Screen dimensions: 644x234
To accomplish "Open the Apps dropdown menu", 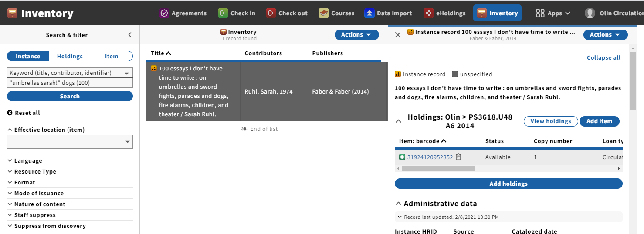I will click(553, 13).
